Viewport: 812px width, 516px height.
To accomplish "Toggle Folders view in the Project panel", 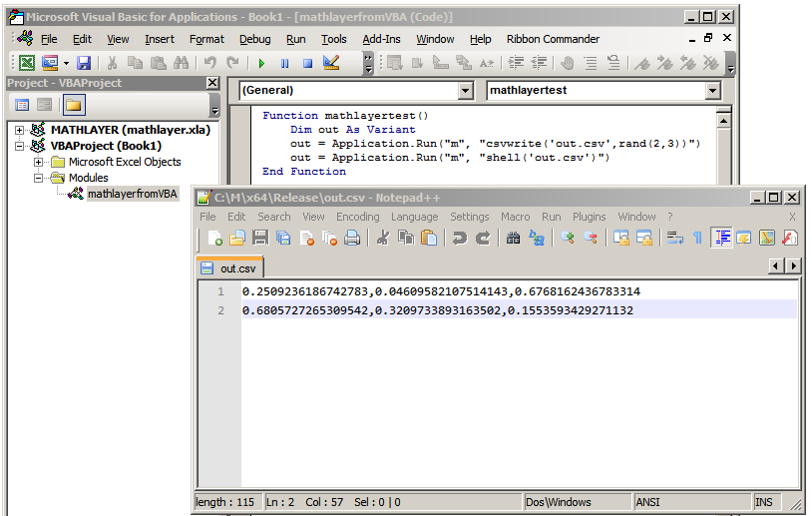I will point(73,105).
